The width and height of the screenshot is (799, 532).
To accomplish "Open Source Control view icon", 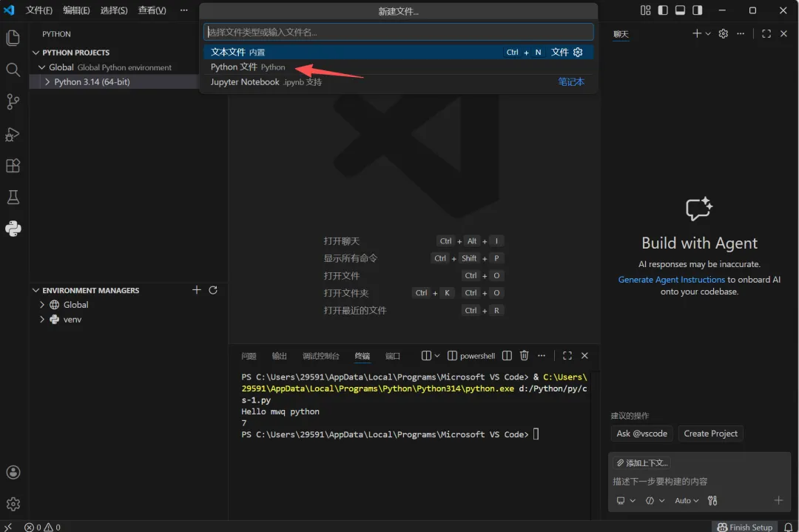I will (x=13, y=102).
